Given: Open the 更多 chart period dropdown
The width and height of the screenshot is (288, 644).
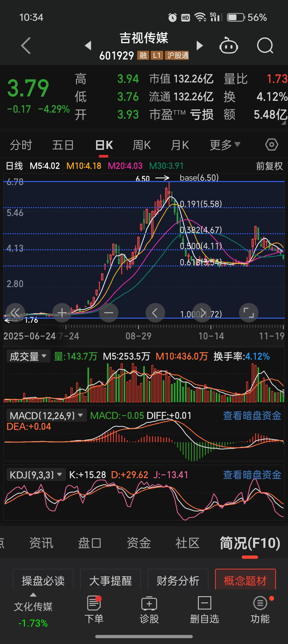Looking at the screenshot, I should (x=225, y=145).
